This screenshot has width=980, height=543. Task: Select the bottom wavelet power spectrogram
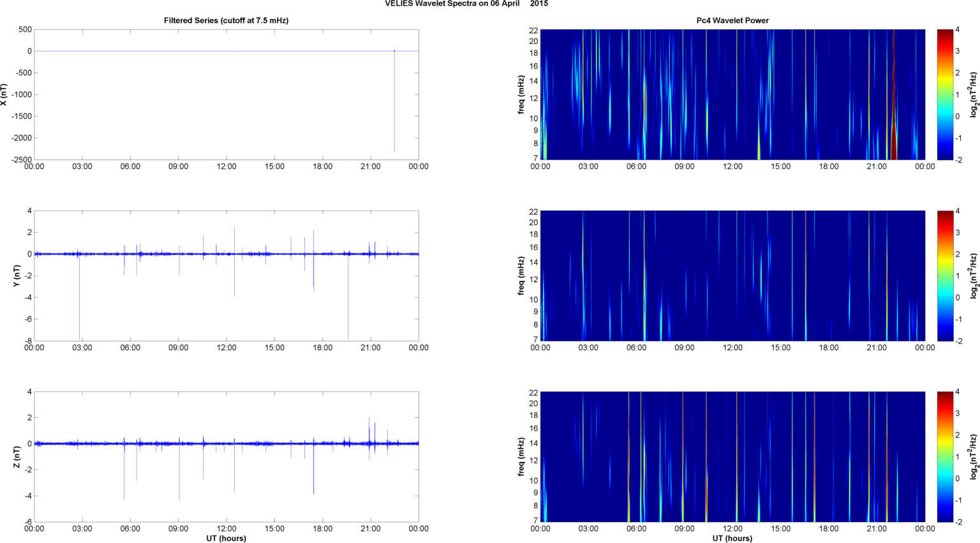[x=732, y=457]
